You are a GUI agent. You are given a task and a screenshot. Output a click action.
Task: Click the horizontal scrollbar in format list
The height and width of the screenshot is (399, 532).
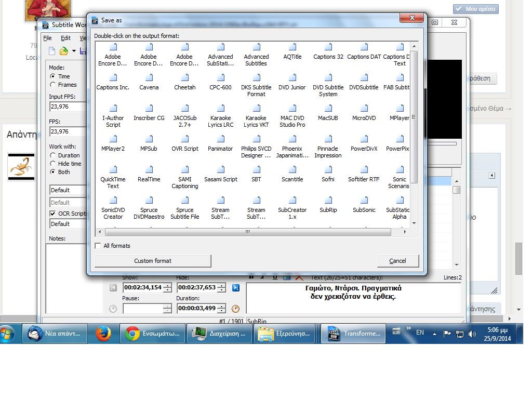coord(248,232)
